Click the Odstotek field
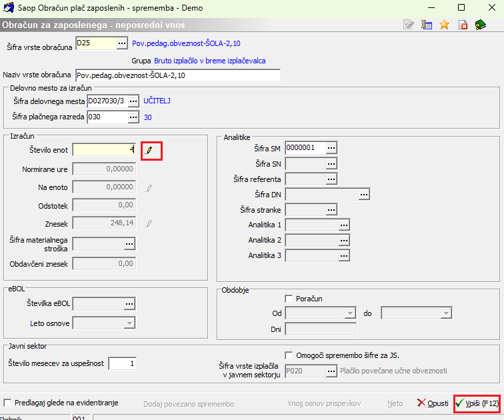 point(104,205)
